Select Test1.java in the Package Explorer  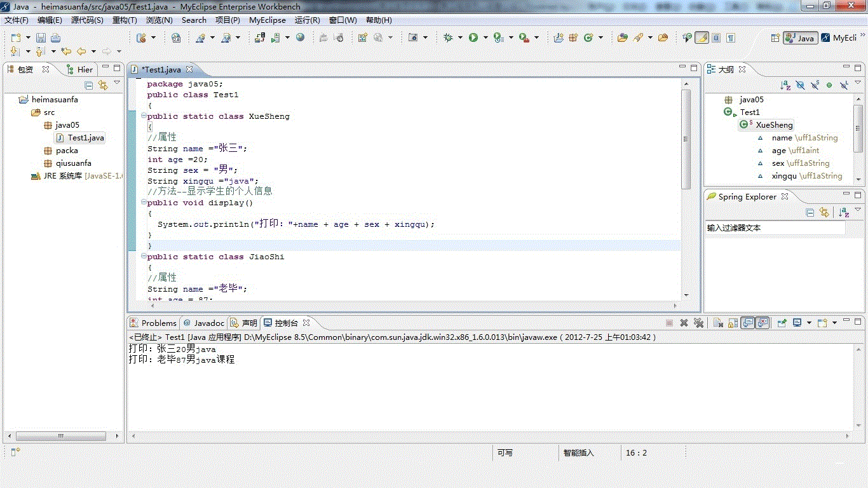85,138
